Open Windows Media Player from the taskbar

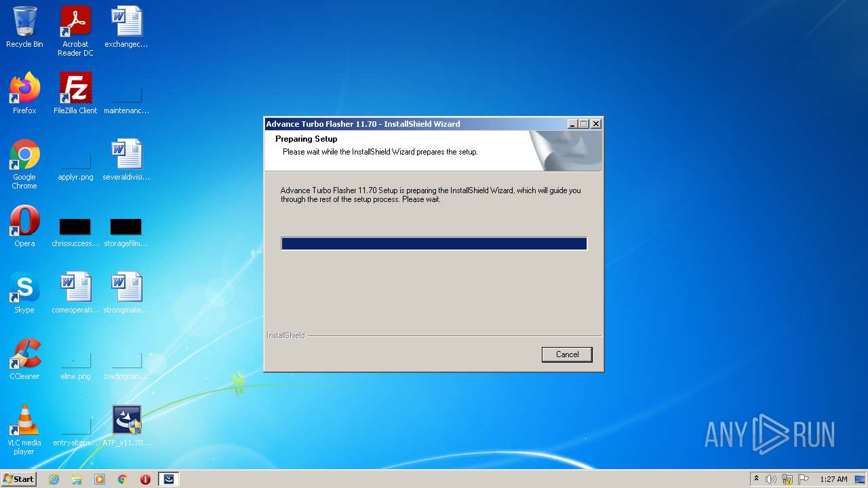100,479
